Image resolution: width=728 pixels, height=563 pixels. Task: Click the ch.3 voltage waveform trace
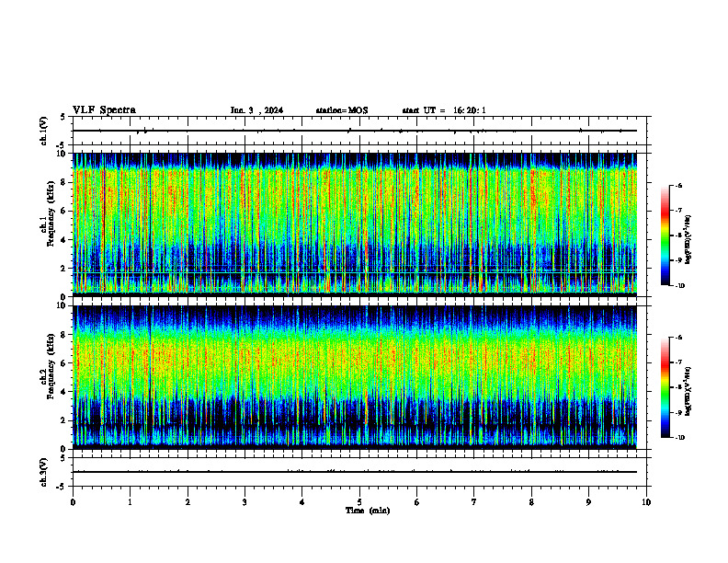[x=355, y=472]
